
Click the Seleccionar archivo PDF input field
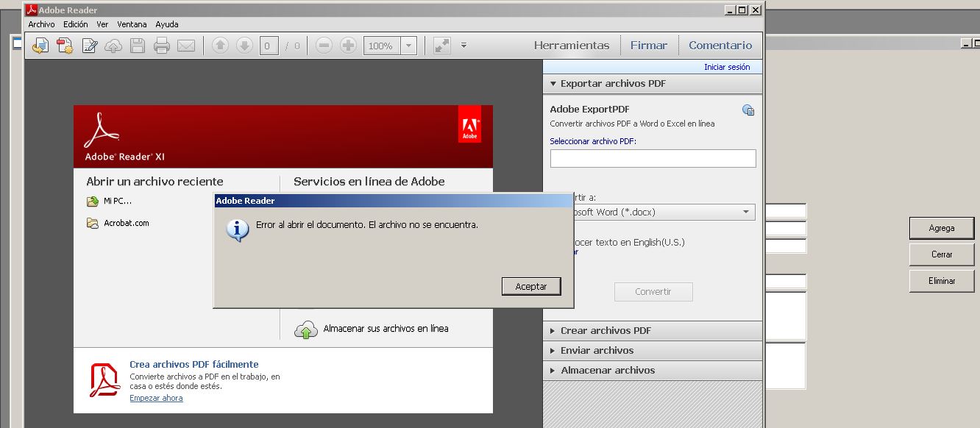pyautogui.click(x=653, y=158)
